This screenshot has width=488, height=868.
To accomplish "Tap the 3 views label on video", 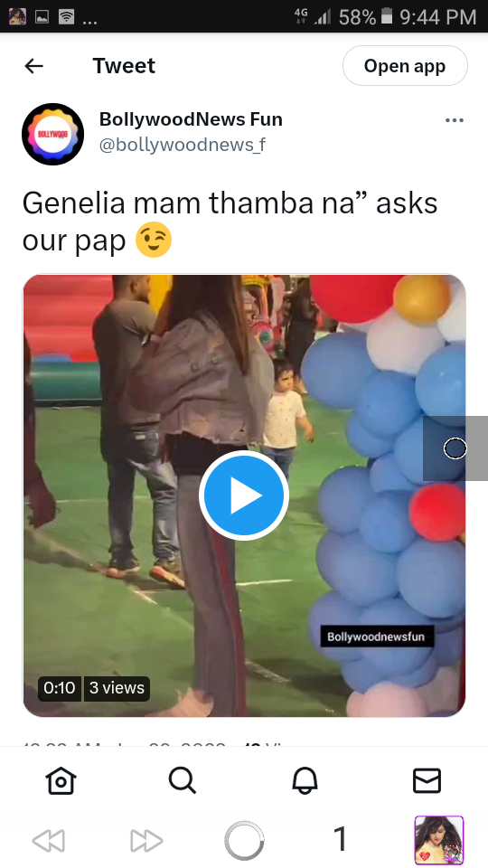I will pyautogui.click(x=117, y=688).
